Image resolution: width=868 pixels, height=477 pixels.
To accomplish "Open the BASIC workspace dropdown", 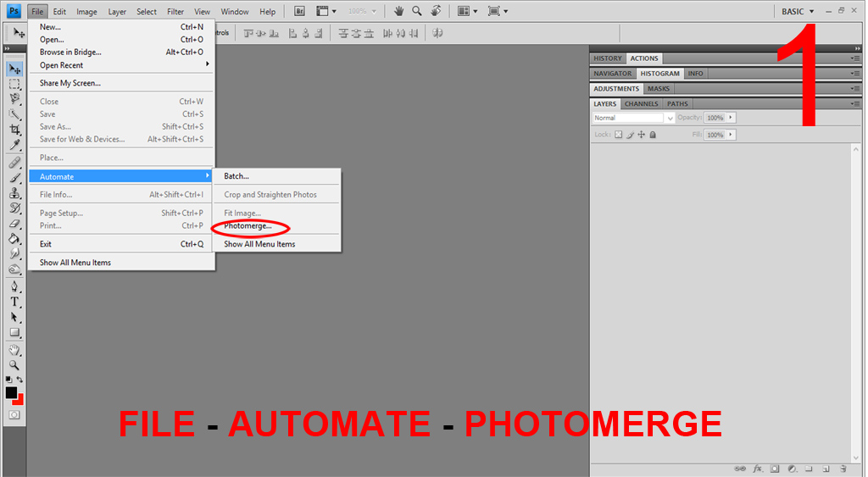I will click(x=798, y=11).
